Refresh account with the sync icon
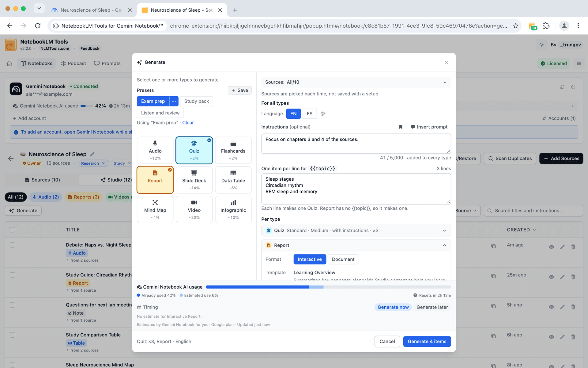This screenshot has width=588, height=368. click(562, 87)
